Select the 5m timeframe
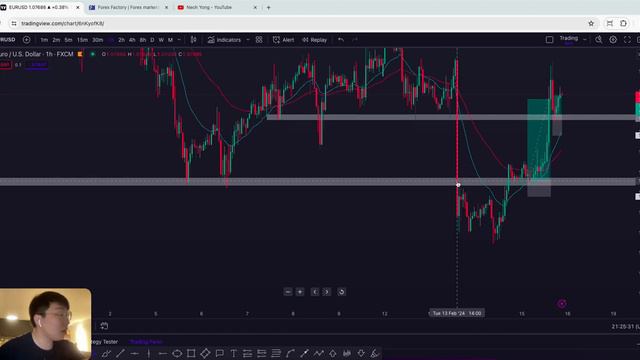The image size is (640, 360). tap(69, 40)
